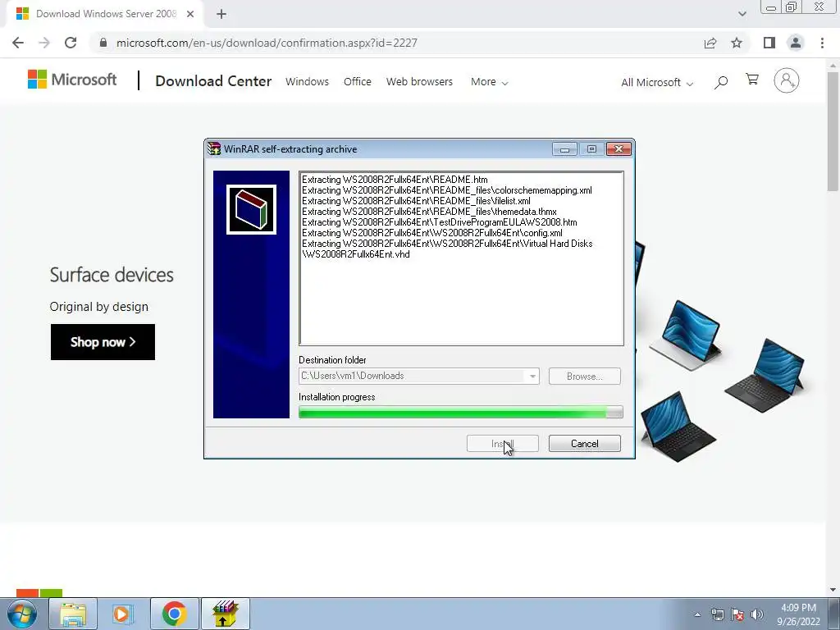Image resolution: width=840 pixels, height=630 pixels.
Task: Click the lock icon in address bar
Action: pos(103,43)
